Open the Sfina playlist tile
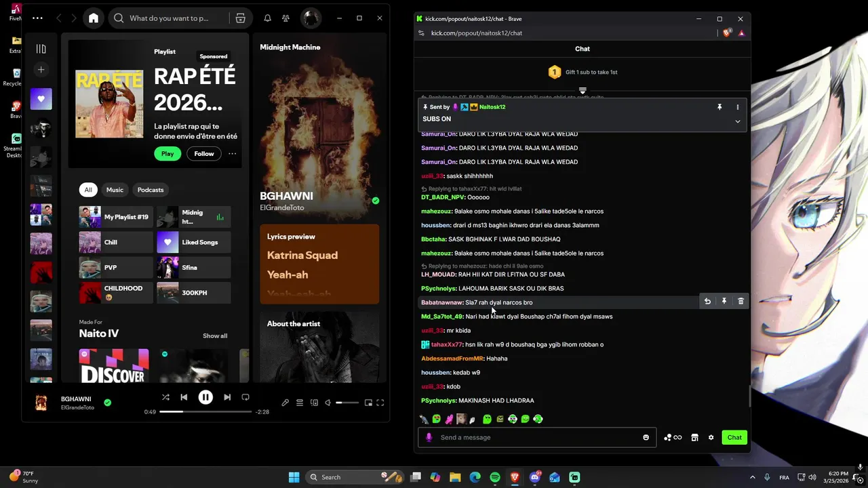Viewport: 868px width, 488px height. pos(194,268)
